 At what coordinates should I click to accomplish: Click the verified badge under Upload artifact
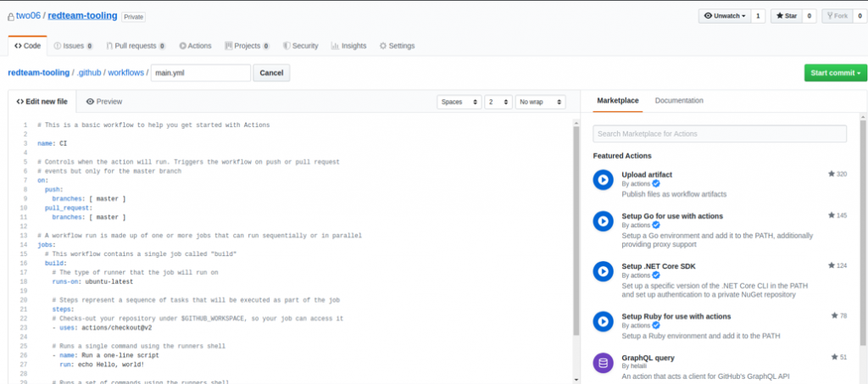coord(656,184)
